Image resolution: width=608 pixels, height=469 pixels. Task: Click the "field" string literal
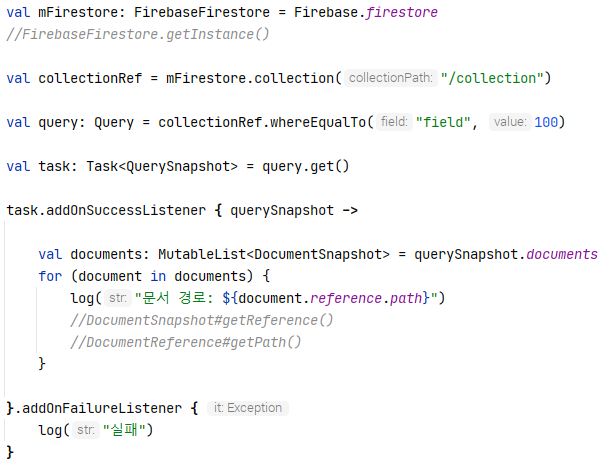443,122
